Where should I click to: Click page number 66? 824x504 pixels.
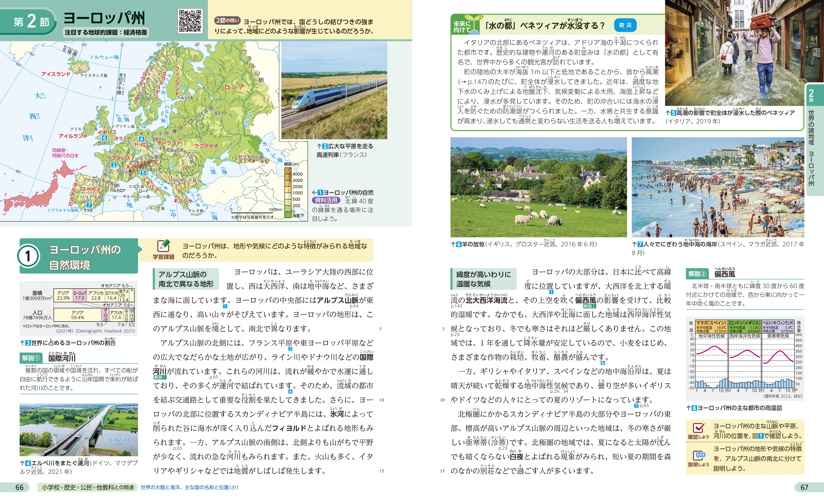19,487
